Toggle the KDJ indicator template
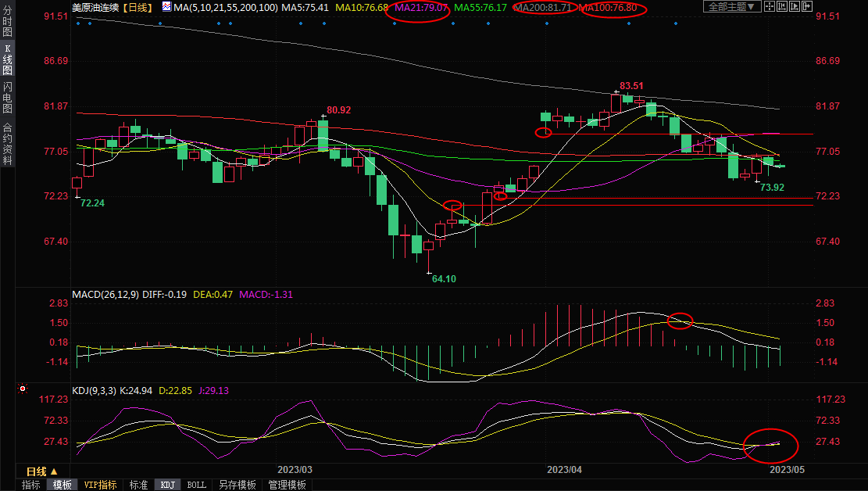868x491 pixels. pyautogui.click(x=167, y=485)
